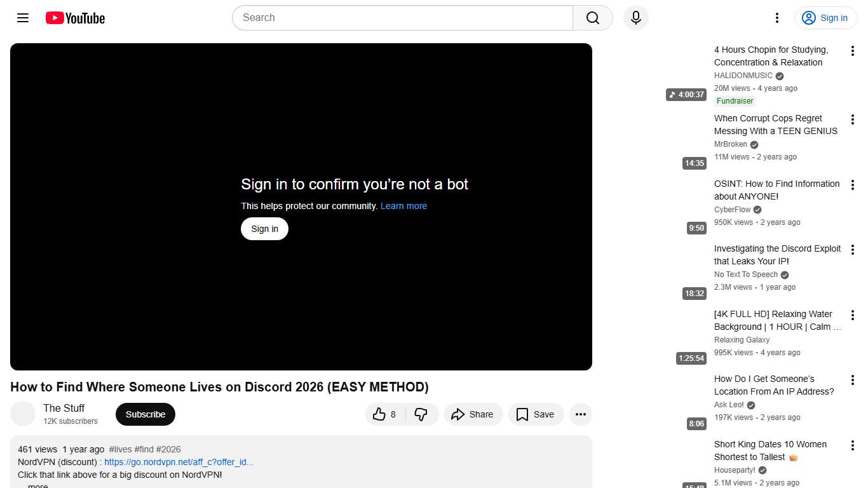The image size is (868, 488).
Task: Start a voice search with the microphone
Action: coord(635,18)
